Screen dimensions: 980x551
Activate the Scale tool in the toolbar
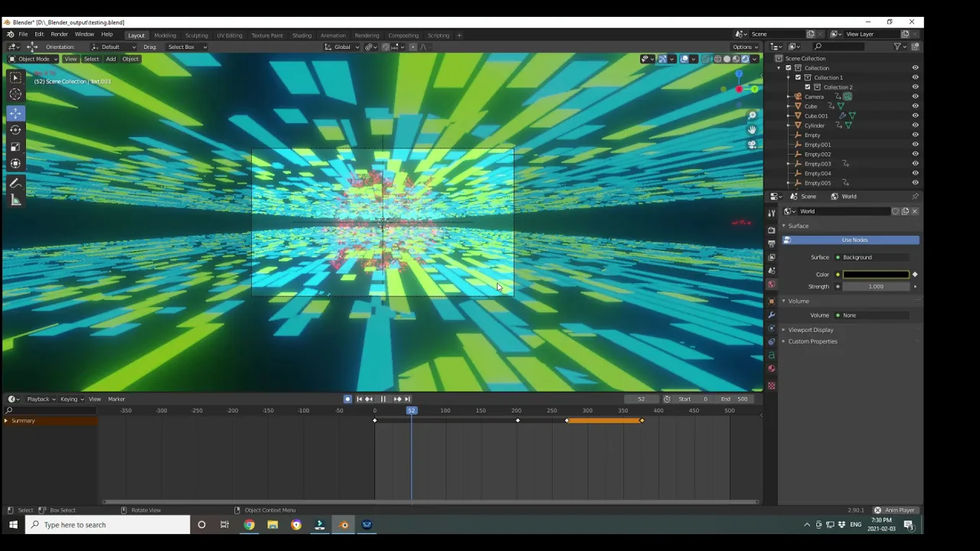coord(15,146)
